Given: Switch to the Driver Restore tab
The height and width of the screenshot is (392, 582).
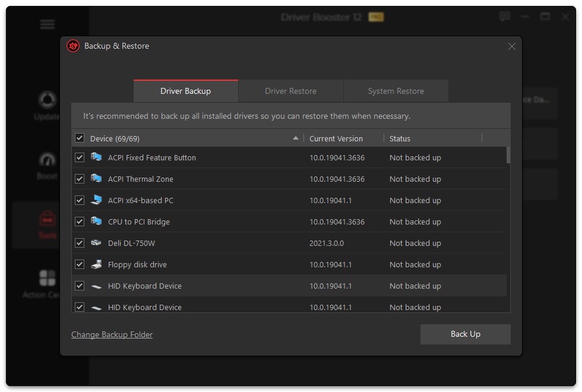Looking at the screenshot, I should [290, 91].
